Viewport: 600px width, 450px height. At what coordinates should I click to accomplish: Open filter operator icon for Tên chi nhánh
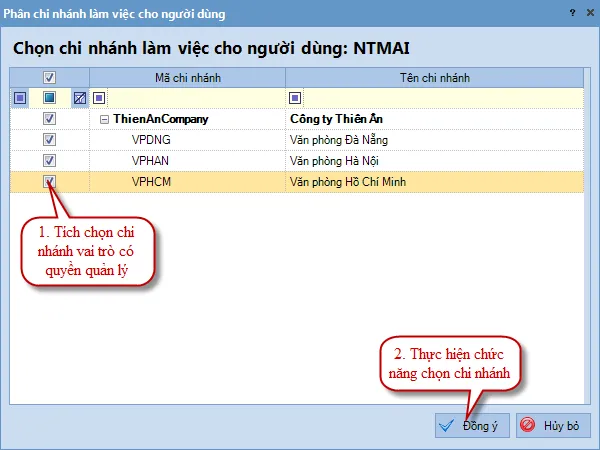pyautogui.click(x=295, y=98)
